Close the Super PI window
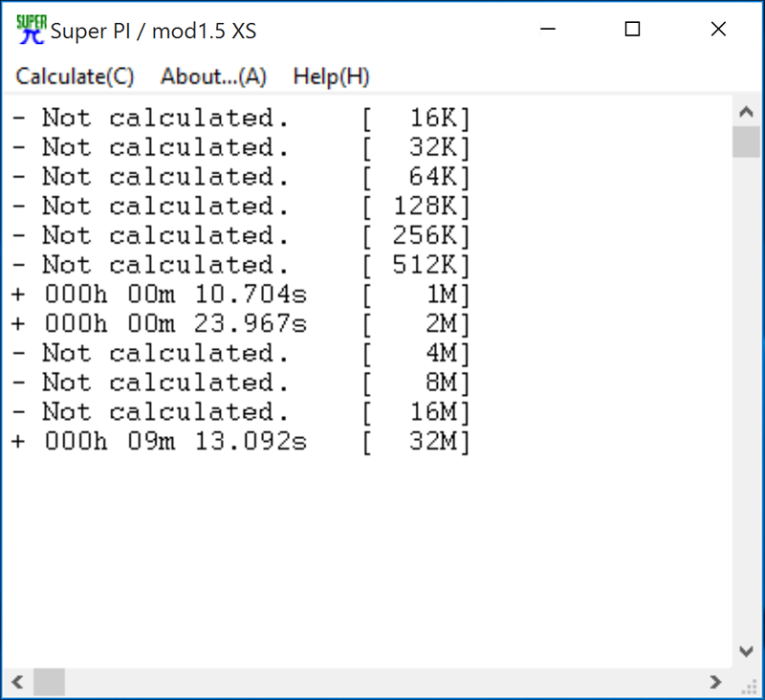Screen dimensions: 765x700 click(x=718, y=30)
